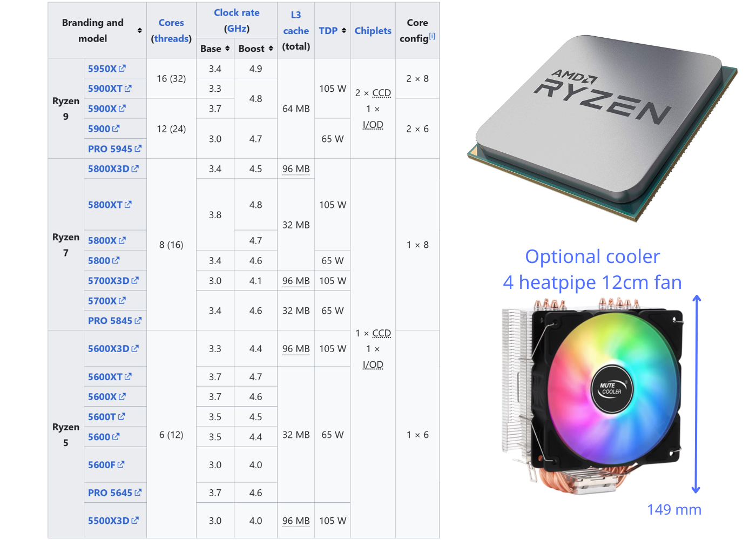Image resolution: width=756 pixels, height=540 pixels.
Task: Follow the Cores (threads) header link
Action: pos(171,31)
